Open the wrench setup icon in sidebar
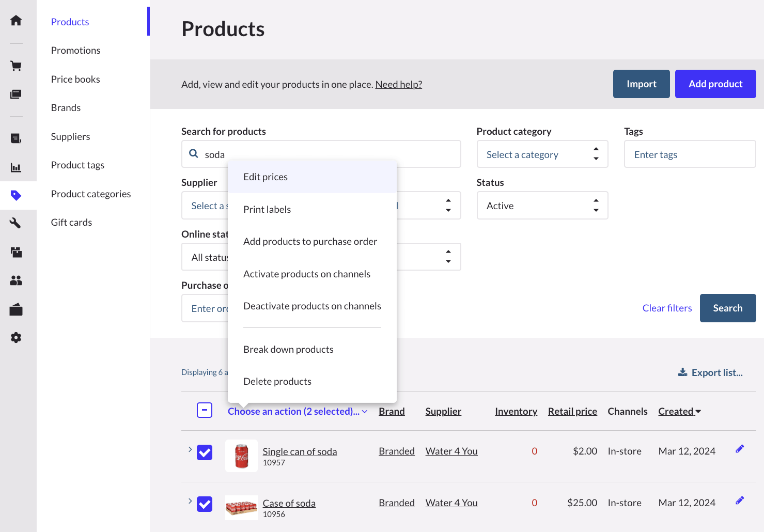Image resolution: width=764 pixels, height=532 pixels. coord(15,223)
